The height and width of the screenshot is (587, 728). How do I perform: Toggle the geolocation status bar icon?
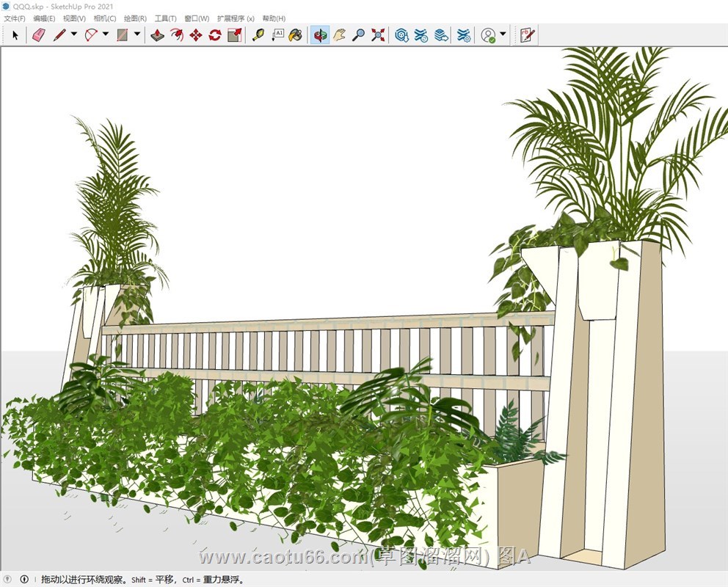coord(8,580)
